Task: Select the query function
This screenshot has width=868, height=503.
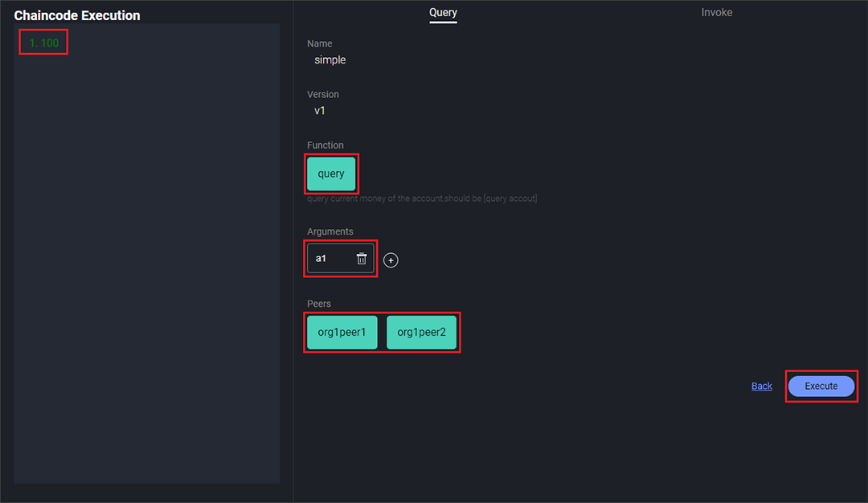Action: pos(331,174)
